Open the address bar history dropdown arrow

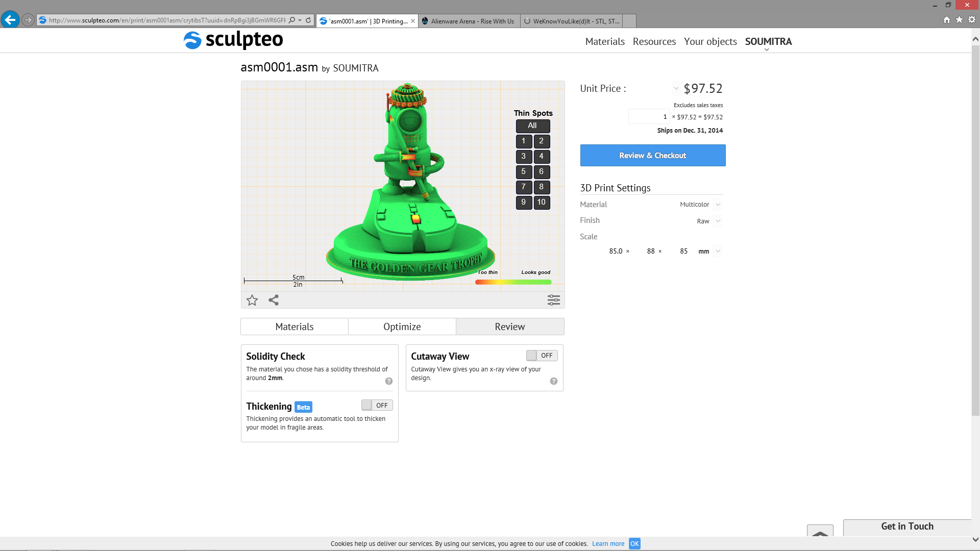(x=300, y=20)
